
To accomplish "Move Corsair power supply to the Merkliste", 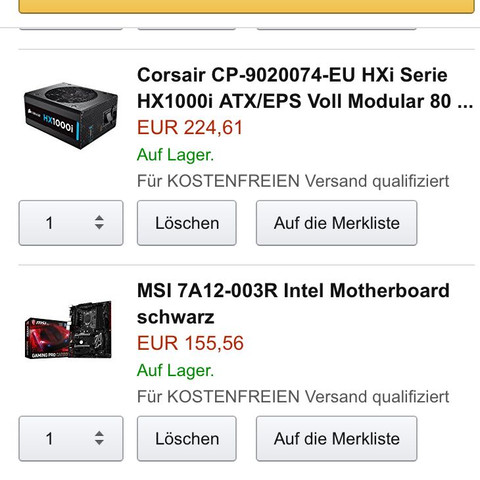I will point(336,223).
